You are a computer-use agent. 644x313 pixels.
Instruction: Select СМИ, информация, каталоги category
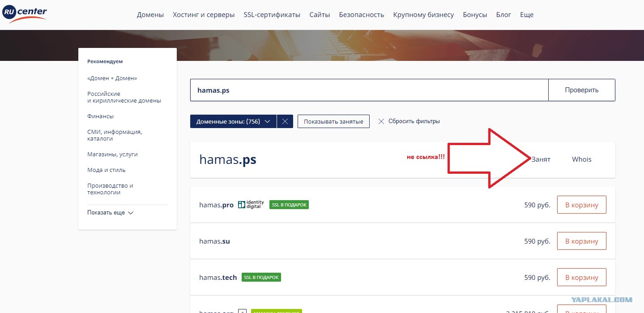(x=115, y=135)
